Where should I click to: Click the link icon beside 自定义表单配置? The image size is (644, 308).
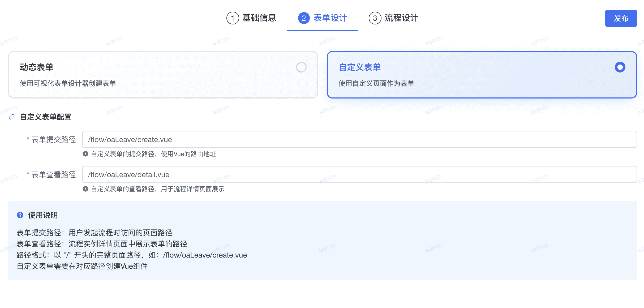click(12, 117)
